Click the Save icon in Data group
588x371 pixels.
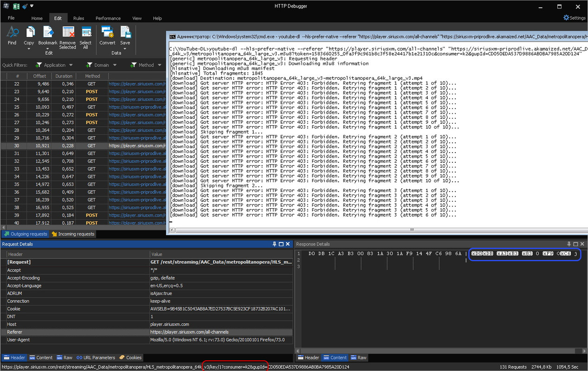[125, 32]
